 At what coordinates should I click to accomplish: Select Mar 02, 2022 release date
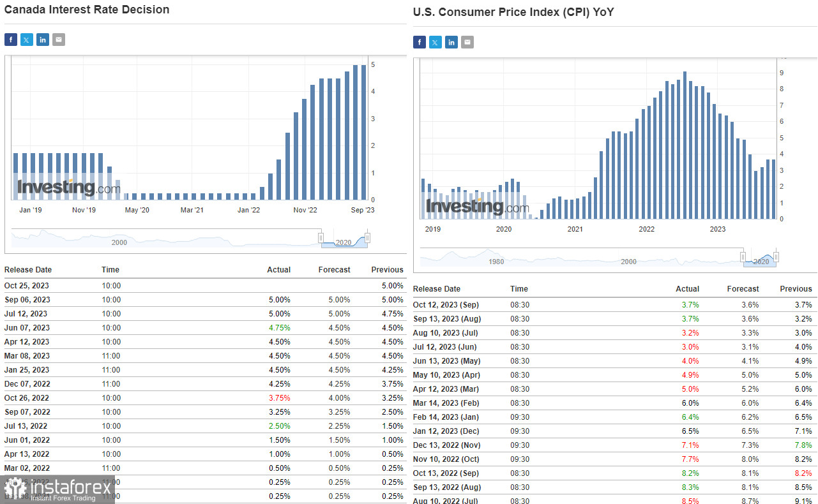pos(27,468)
